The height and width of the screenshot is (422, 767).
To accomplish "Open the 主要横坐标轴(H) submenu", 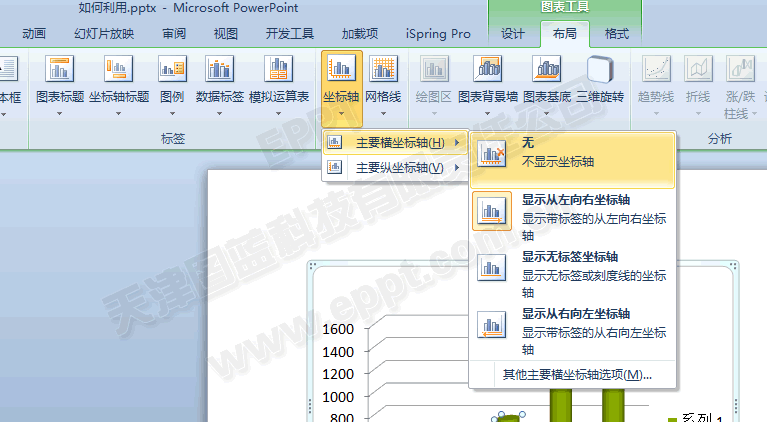I will [x=395, y=143].
